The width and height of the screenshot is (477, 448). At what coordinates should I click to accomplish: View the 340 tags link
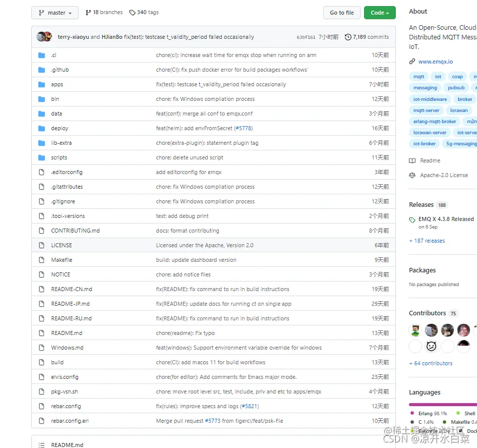144,13
